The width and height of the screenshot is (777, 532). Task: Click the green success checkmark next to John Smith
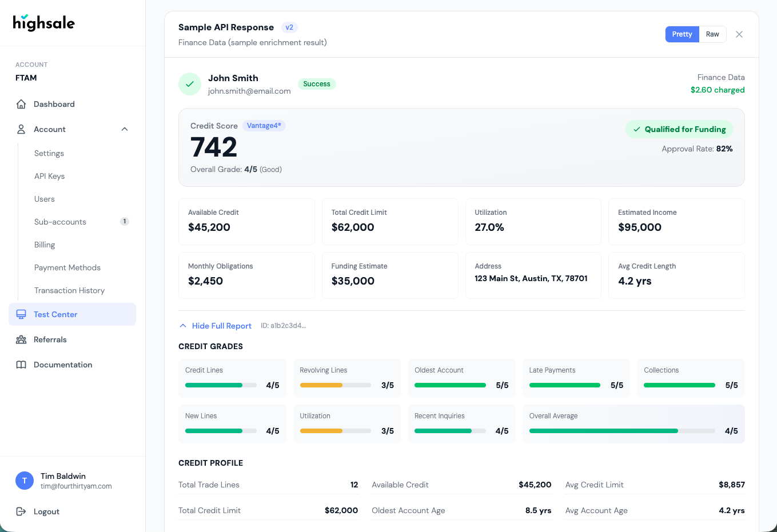point(189,84)
